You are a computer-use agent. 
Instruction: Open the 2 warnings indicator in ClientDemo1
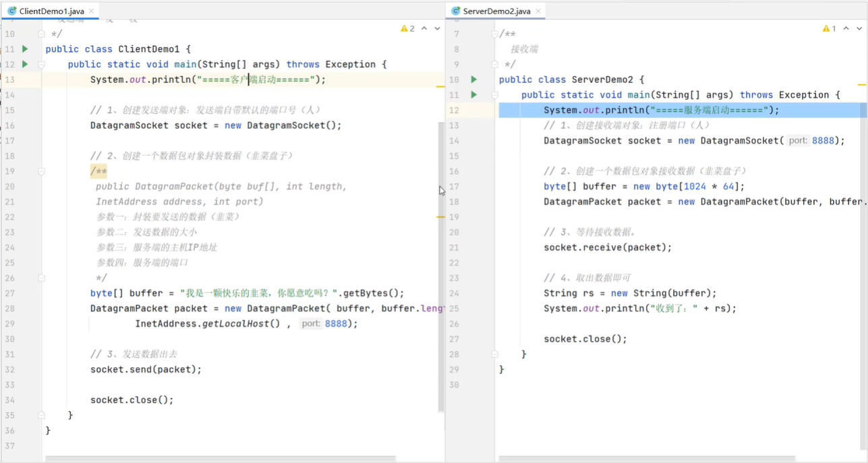407,29
